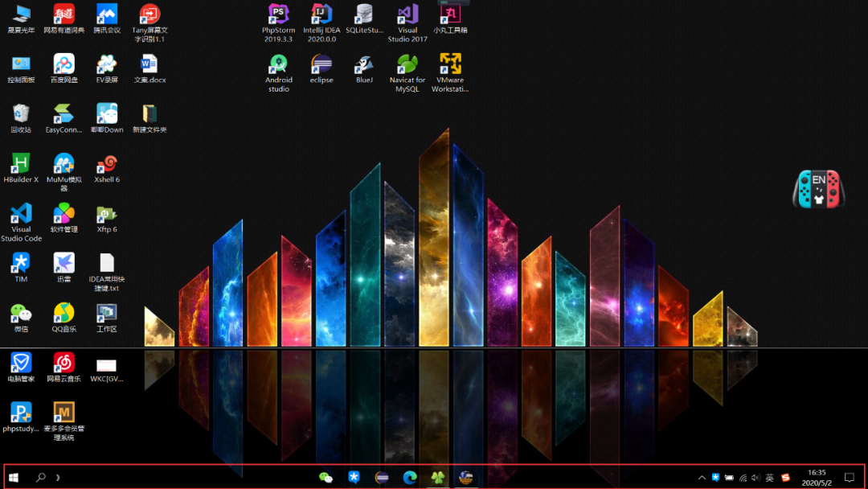Click the volume speaker tray icon
The height and width of the screenshot is (489, 868).
tap(755, 478)
